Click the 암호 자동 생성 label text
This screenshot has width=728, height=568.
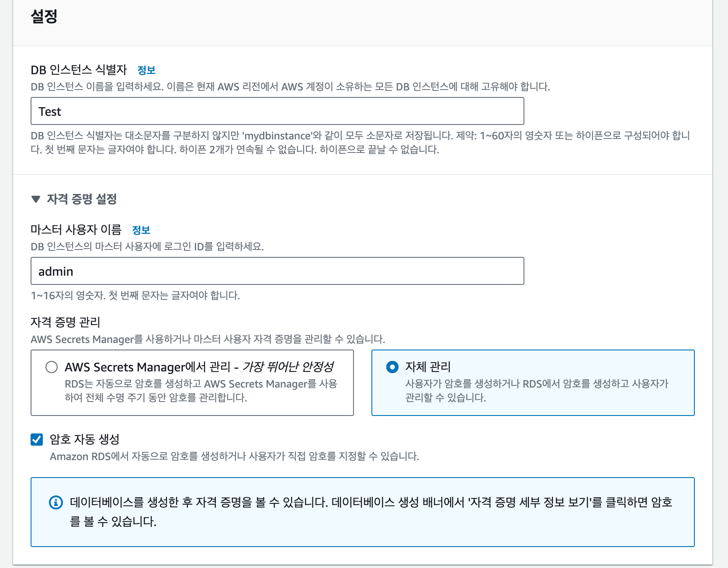tap(84, 439)
